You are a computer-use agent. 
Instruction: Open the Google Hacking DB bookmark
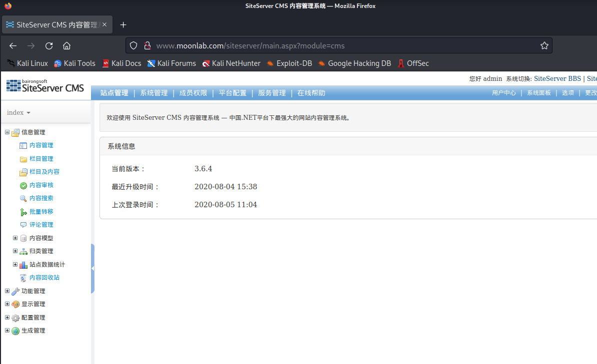coord(354,63)
